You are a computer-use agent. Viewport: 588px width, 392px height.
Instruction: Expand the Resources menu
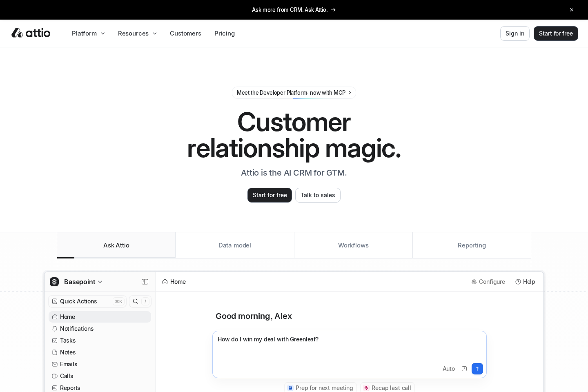point(137,33)
